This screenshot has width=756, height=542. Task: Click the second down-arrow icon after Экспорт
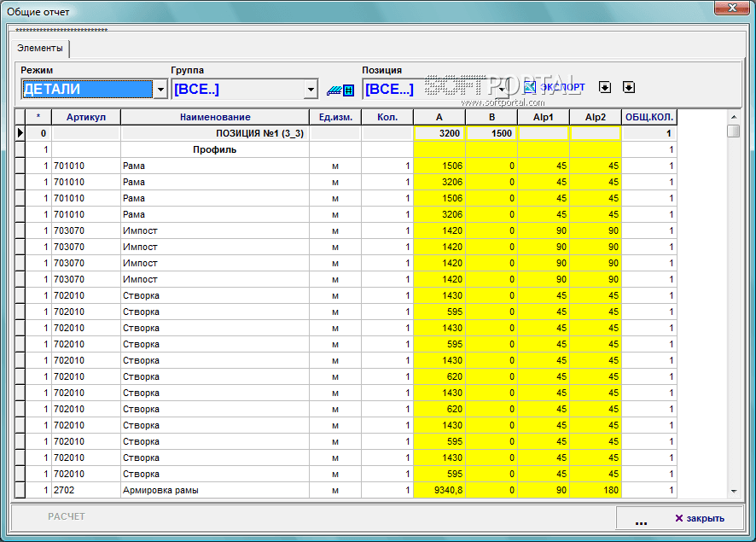click(x=629, y=87)
